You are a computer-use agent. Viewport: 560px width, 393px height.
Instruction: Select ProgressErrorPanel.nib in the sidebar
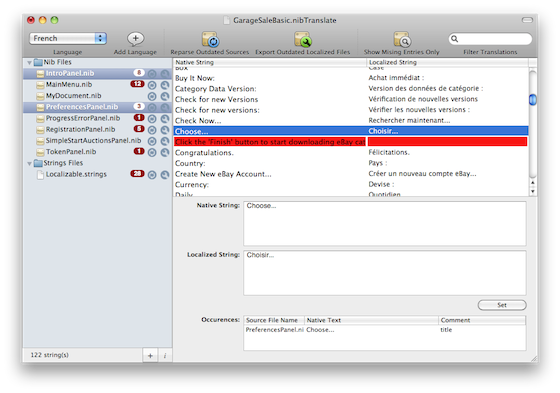click(83, 118)
